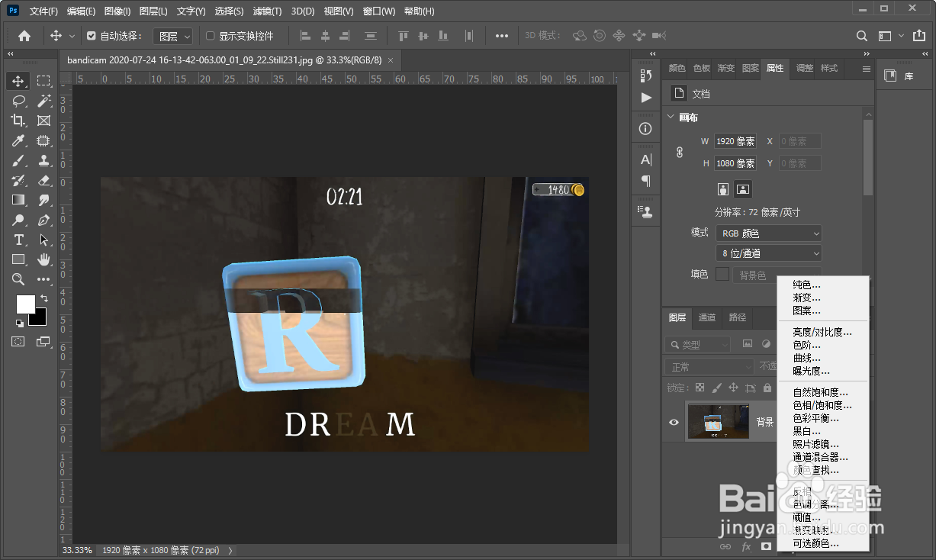Screen dimensions: 936x560
Task: Open the 图层 auto-select target dropdown
Action: click(172, 36)
